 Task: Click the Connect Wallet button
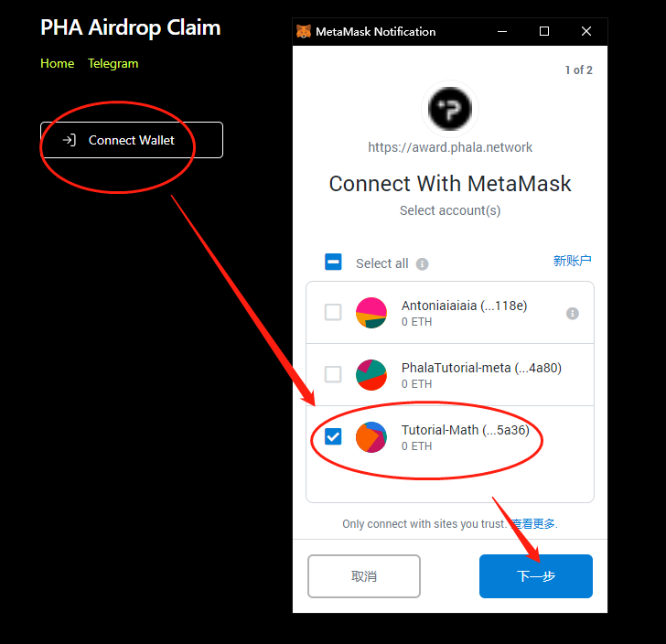(x=132, y=140)
